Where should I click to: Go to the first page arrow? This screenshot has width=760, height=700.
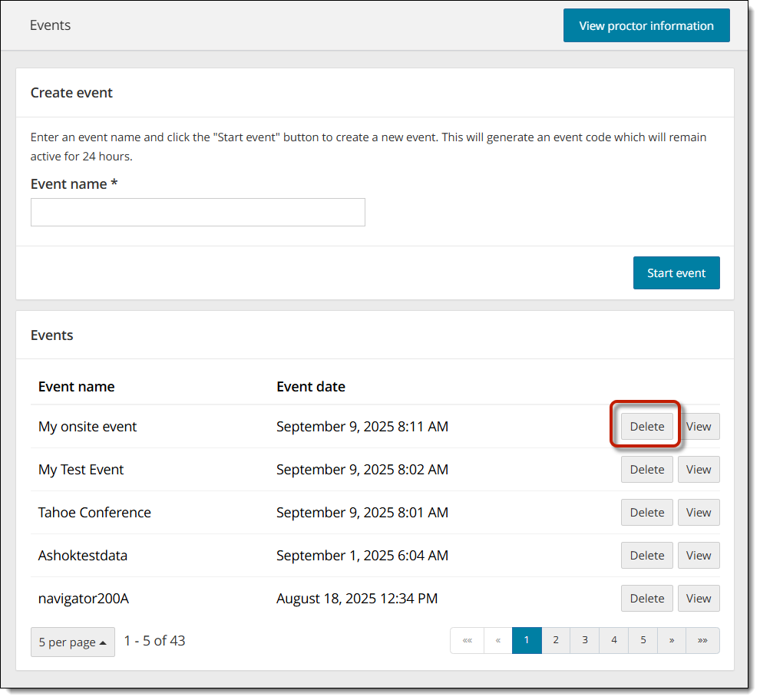click(468, 640)
